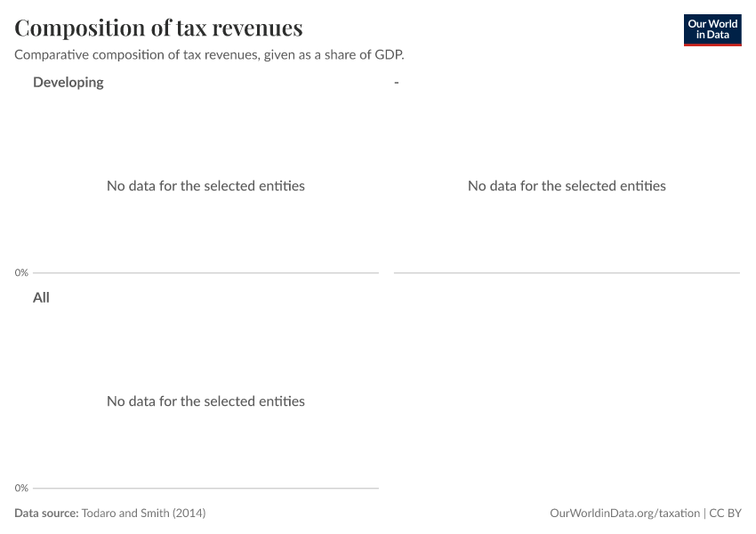Click the no-data message in '-' panel

[567, 186]
